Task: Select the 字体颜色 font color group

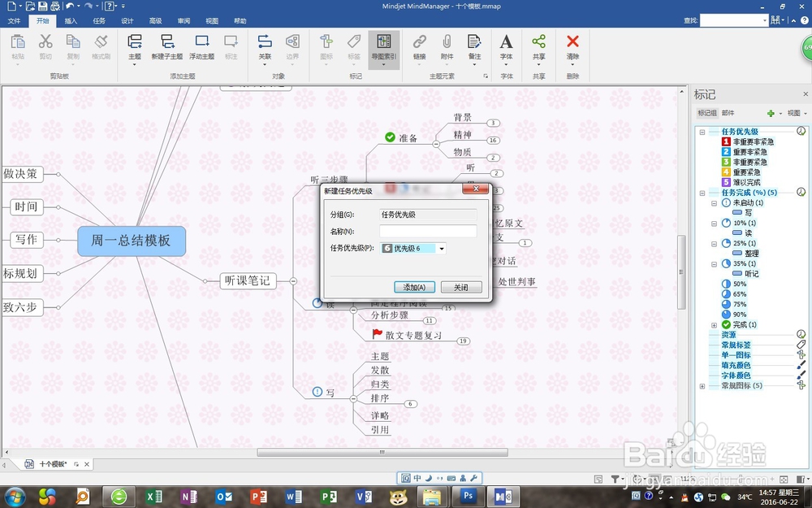Action: pyautogui.click(x=736, y=376)
